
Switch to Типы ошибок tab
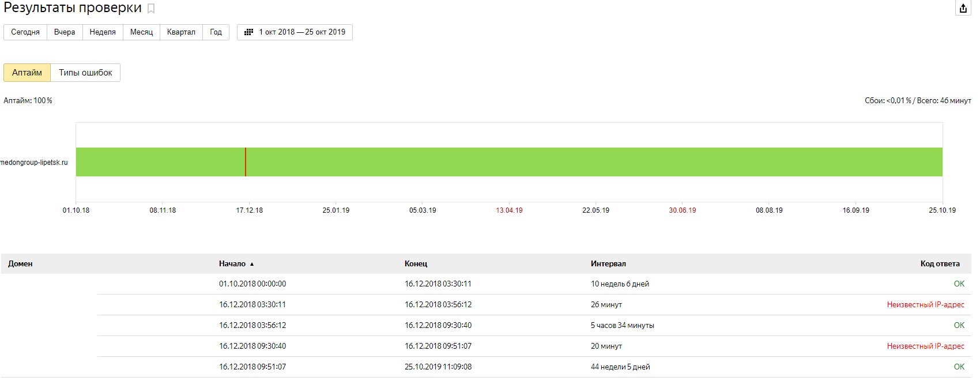click(85, 73)
